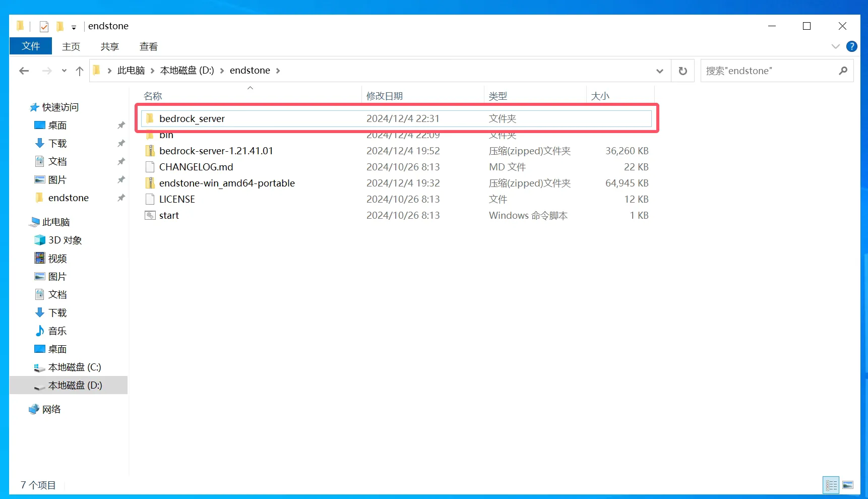Open the 文件 menu tab
The height and width of the screenshot is (499, 868).
coord(31,46)
